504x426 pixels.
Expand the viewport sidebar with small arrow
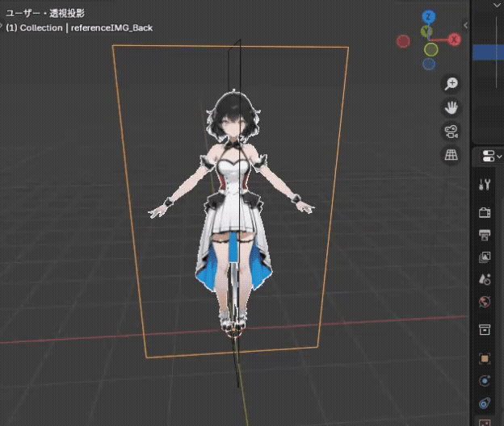(x=466, y=26)
